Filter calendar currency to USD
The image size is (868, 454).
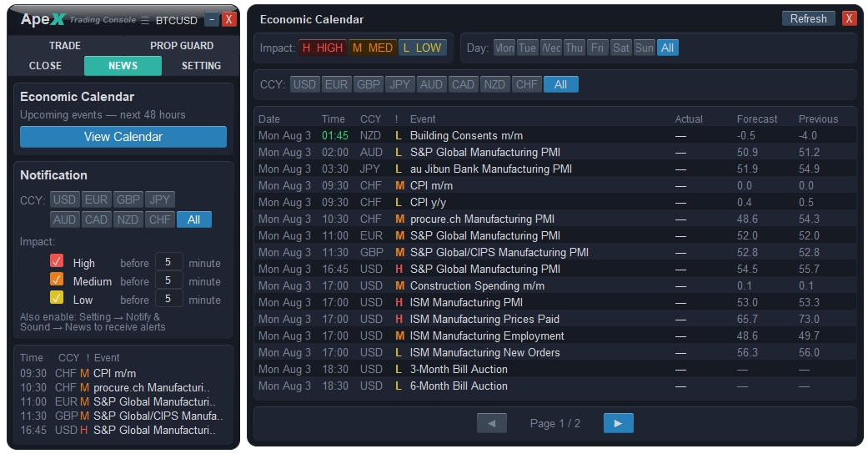(x=304, y=84)
